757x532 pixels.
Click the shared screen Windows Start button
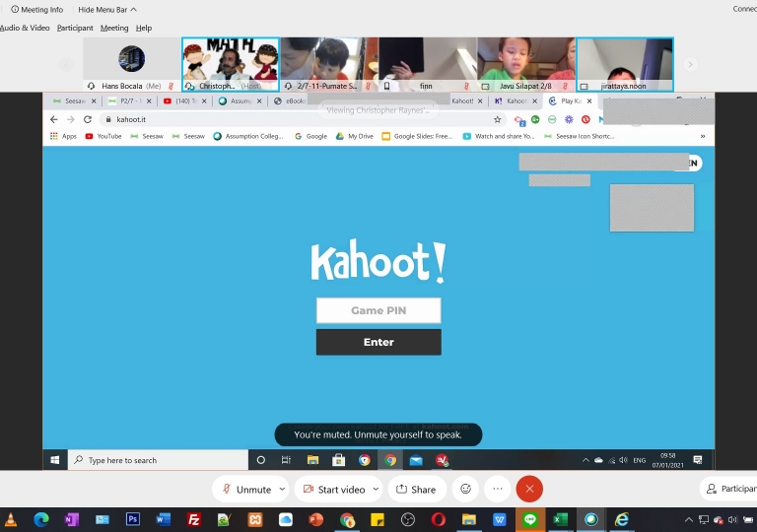55,460
